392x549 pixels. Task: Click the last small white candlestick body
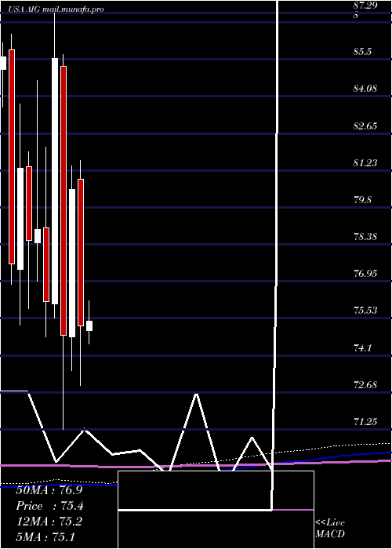click(89, 325)
